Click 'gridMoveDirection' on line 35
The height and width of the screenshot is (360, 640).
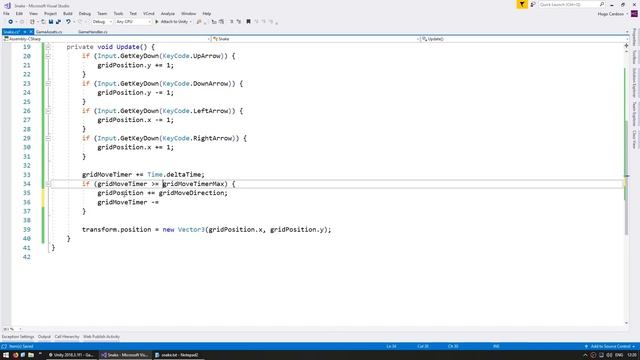(191, 193)
